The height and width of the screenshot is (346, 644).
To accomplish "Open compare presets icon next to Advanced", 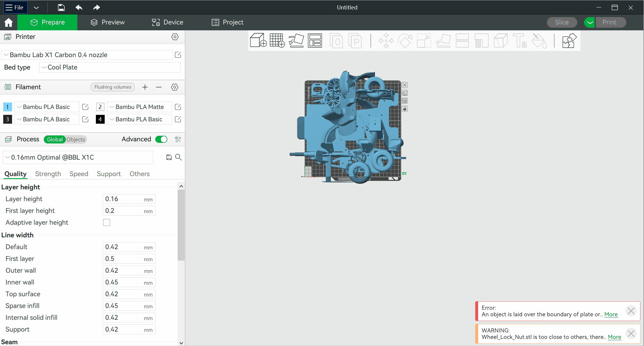I will pos(178,139).
